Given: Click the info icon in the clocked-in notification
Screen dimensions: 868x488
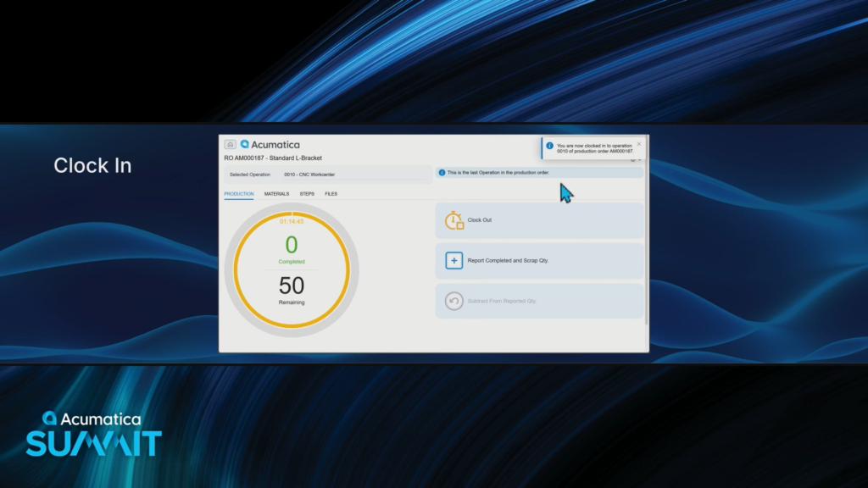Looking at the screenshot, I should point(549,146).
